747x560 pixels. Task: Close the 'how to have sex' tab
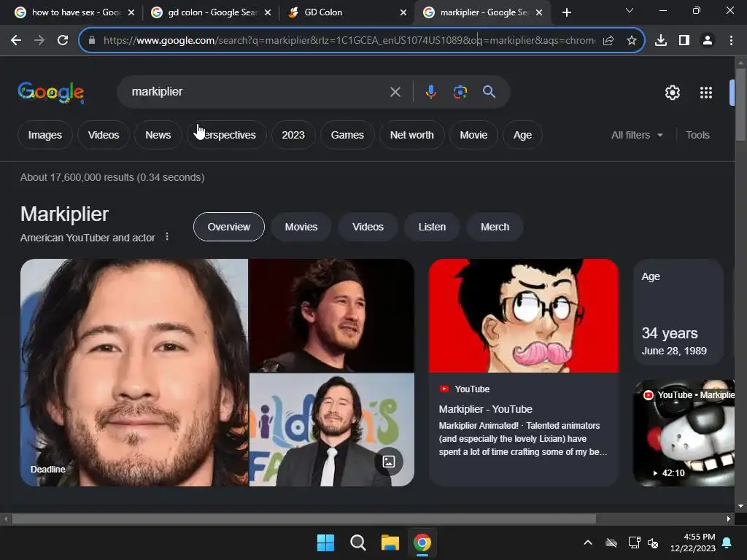[131, 12]
